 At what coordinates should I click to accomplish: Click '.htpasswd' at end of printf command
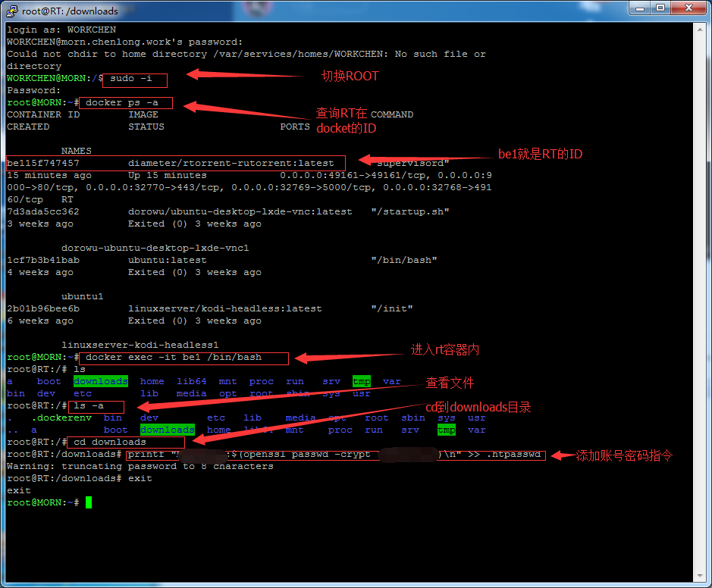(513, 454)
